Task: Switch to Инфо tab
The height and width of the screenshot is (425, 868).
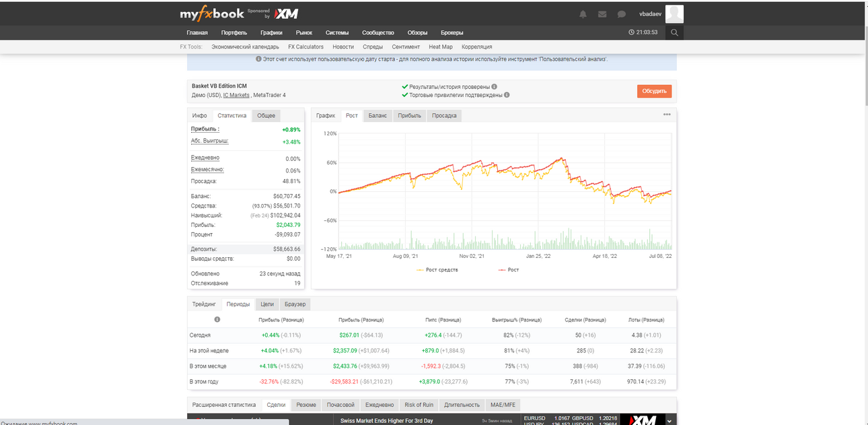Action: click(x=200, y=116)
